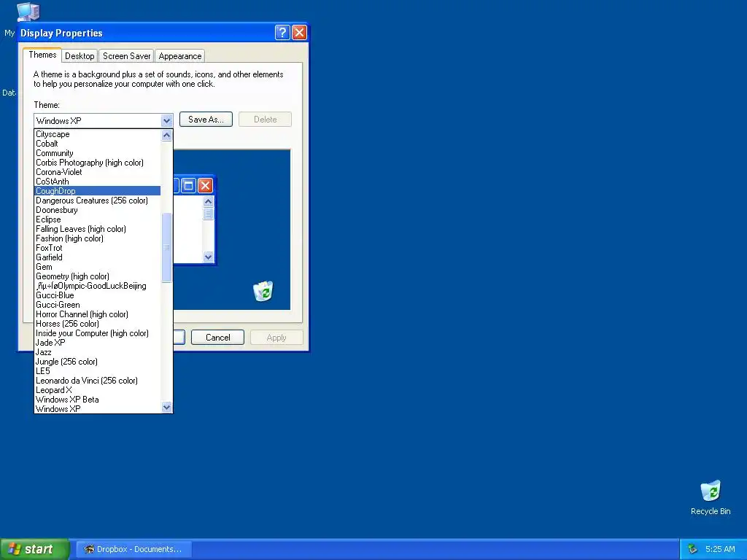Select Jungle (256 color) theme
This screenshot has height=560, width=747.
coord(98,362)
